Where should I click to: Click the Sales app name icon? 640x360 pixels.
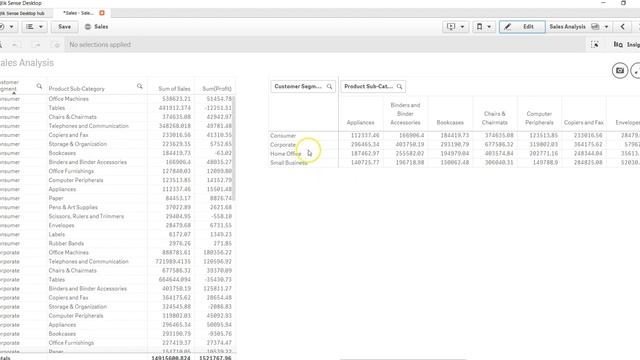[88, 27]
